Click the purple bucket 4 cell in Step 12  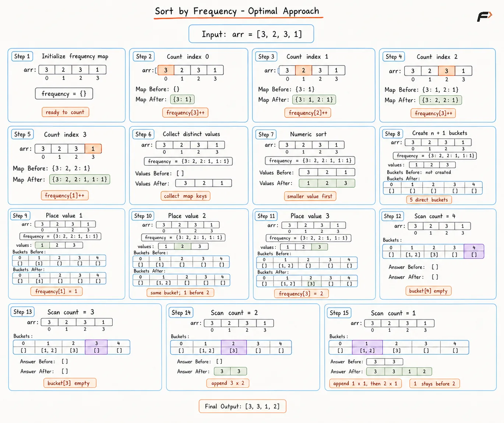(474, 251)
